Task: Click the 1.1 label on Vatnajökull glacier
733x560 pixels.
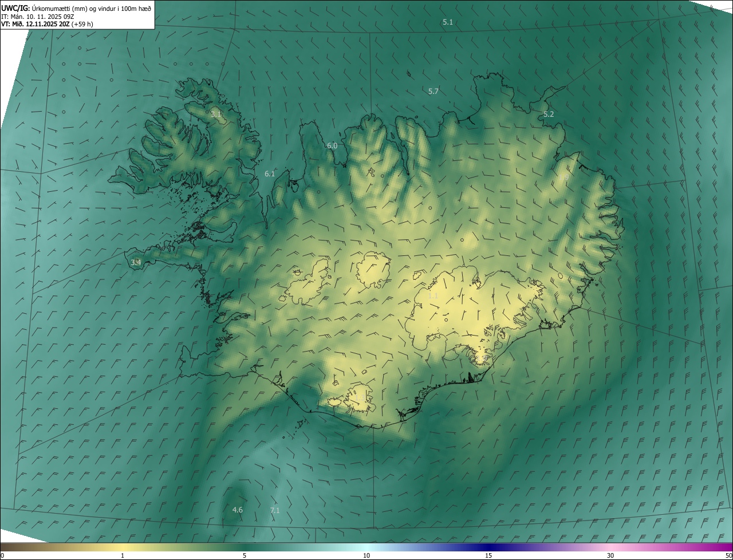Action: coord(433,295)
